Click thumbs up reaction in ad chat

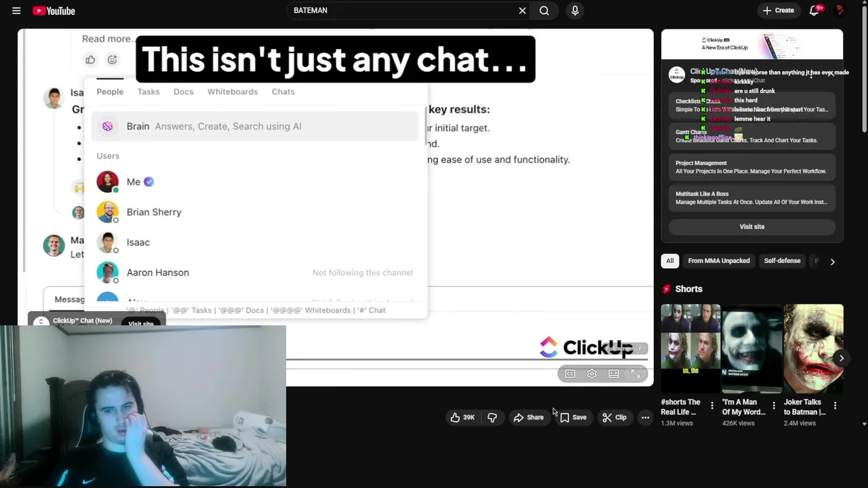(x=90, y=60)
